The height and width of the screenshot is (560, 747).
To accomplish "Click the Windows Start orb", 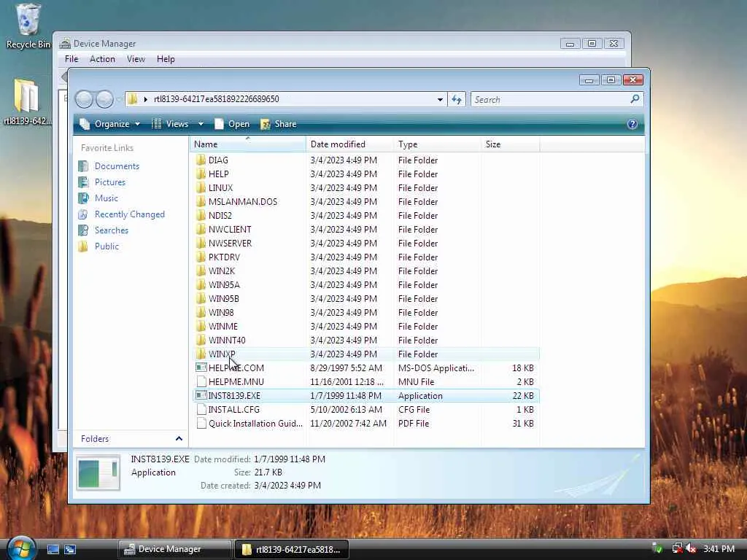I will (x=21, y=548).
